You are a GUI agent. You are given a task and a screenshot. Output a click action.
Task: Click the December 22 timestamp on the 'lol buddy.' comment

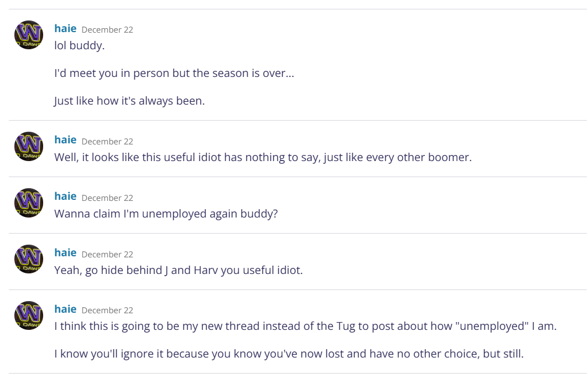point(107,30)
